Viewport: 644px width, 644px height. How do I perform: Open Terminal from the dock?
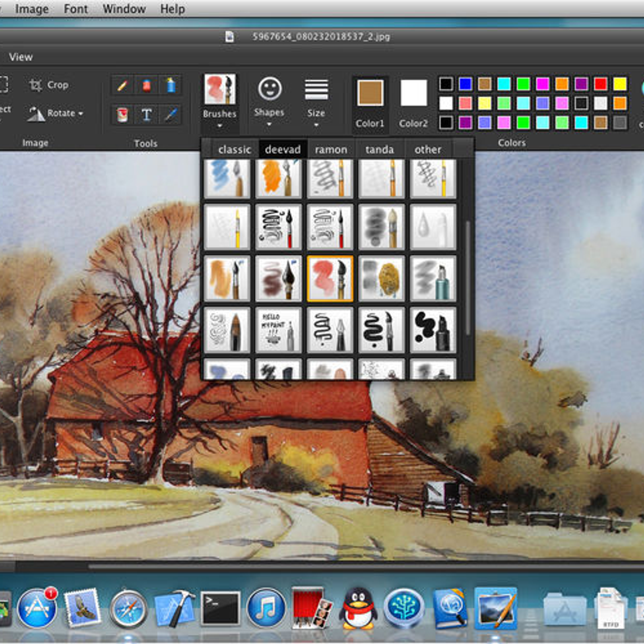tap(220, 608)
